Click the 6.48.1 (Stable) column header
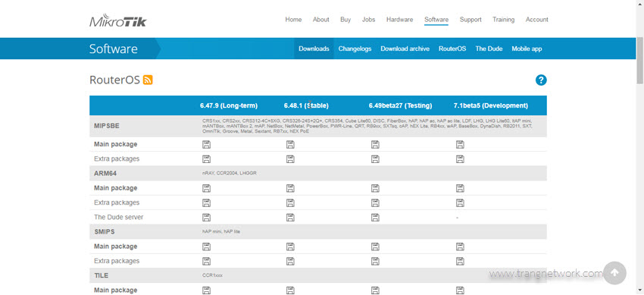Screen dimensions: 644x295 pyautogui.click(x=306, y=105)
